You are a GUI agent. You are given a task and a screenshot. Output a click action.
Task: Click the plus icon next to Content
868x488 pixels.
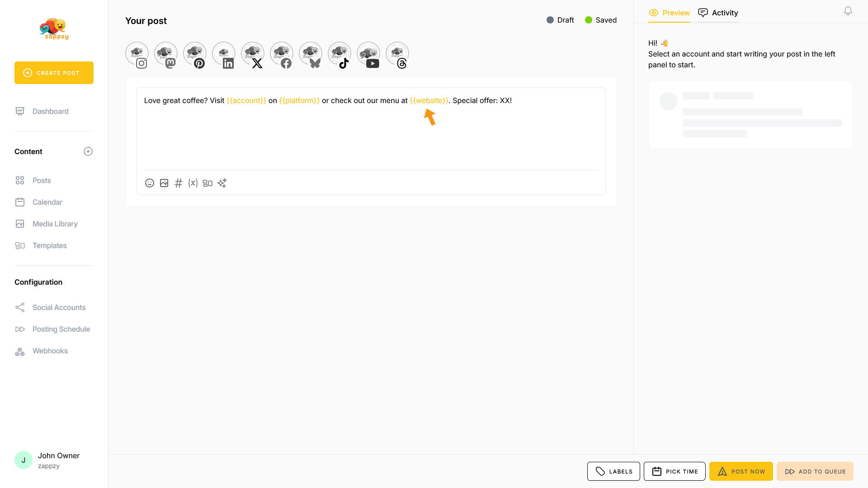point(88,151)
